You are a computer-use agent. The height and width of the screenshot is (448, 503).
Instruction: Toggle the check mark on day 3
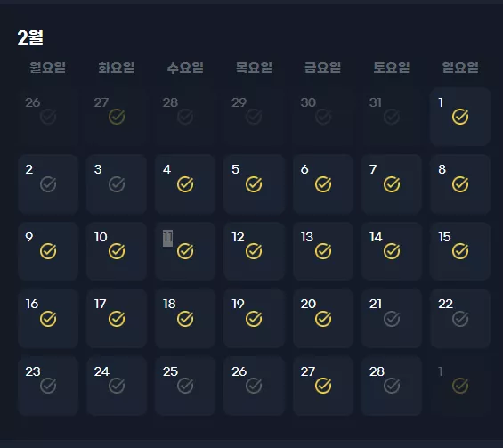(x=117, y=184)
